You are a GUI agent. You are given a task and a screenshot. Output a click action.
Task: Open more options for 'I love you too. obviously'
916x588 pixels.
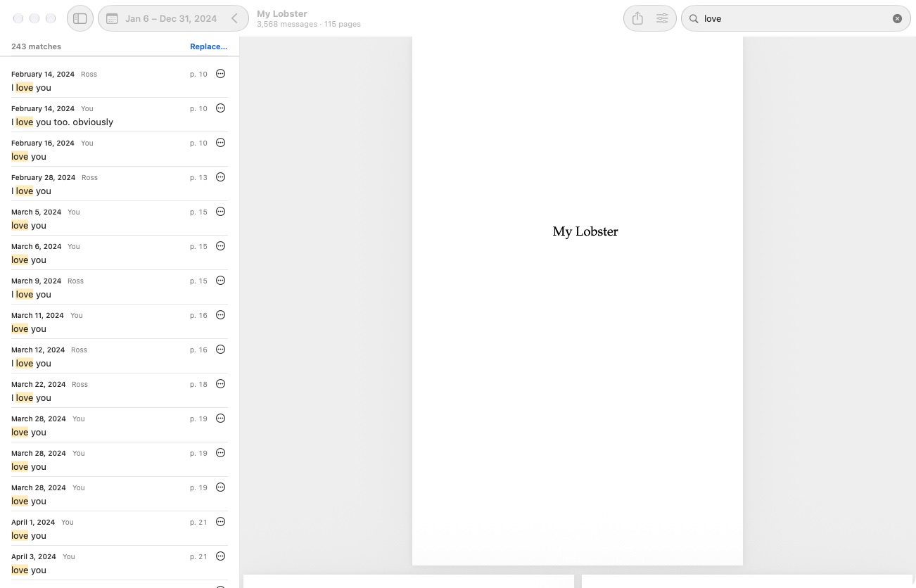(x=220, y=108)
